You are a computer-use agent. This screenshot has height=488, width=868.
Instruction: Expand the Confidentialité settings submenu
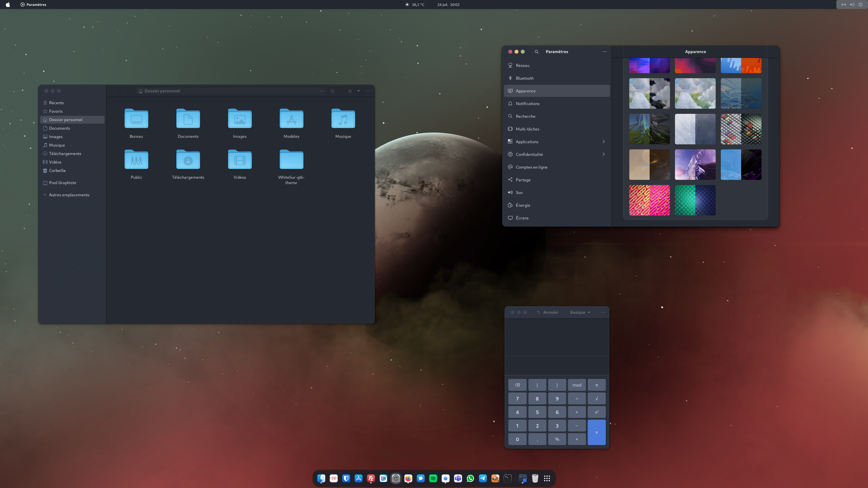tap(604, 154)
